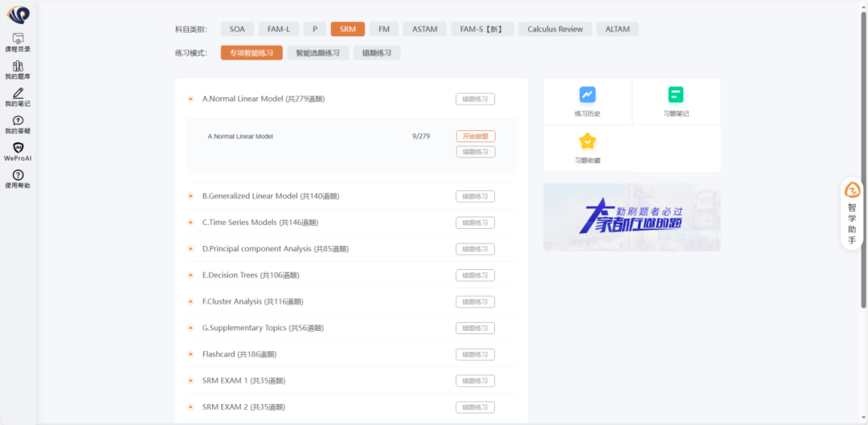The width and height of the screenshot is (868, 425).
Task: Open 智学助手 floating assistant
Action: (852, 213)
